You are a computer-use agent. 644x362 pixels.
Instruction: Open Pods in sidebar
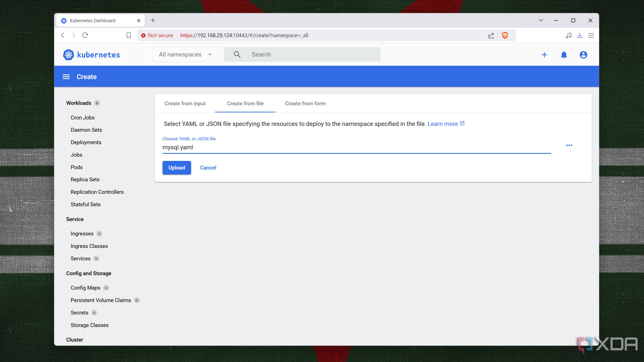point(76,167)
